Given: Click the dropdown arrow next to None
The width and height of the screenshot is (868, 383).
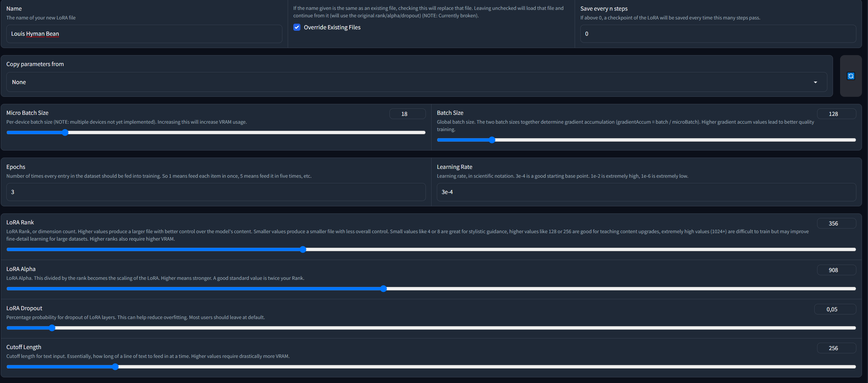Looking at the screenshot, I should [x=815, y=82].
